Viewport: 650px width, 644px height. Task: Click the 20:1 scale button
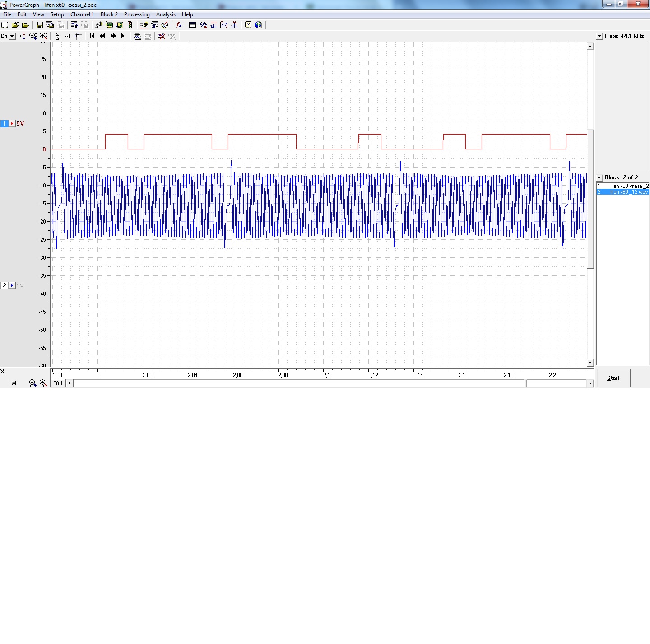click(x=58, y=383)
